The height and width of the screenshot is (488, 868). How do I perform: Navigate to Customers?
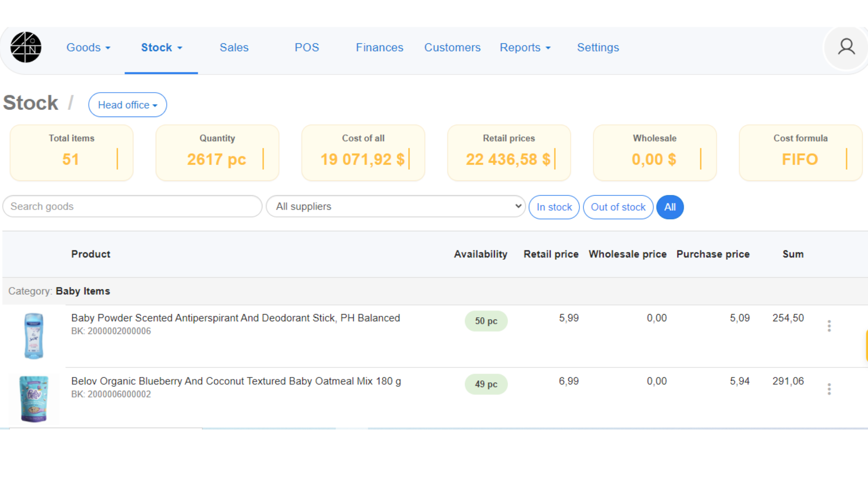point(452,48)
